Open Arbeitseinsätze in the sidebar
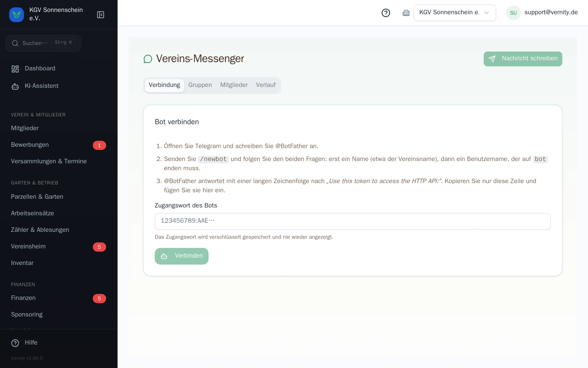Viewport: 588px width, 368px height. click(59, 213)
